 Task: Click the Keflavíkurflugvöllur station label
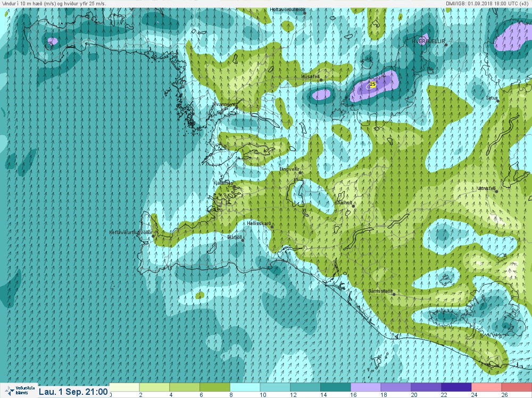(131, 233)
